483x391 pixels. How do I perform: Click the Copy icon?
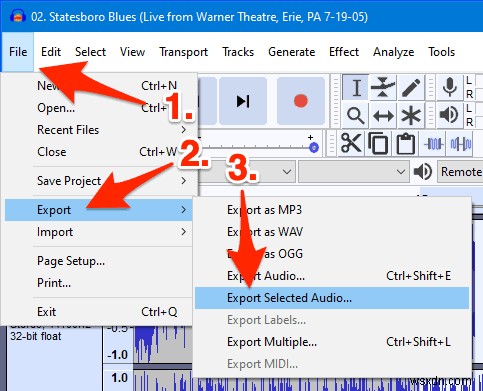pyautogui.click(x=378, y=144)
